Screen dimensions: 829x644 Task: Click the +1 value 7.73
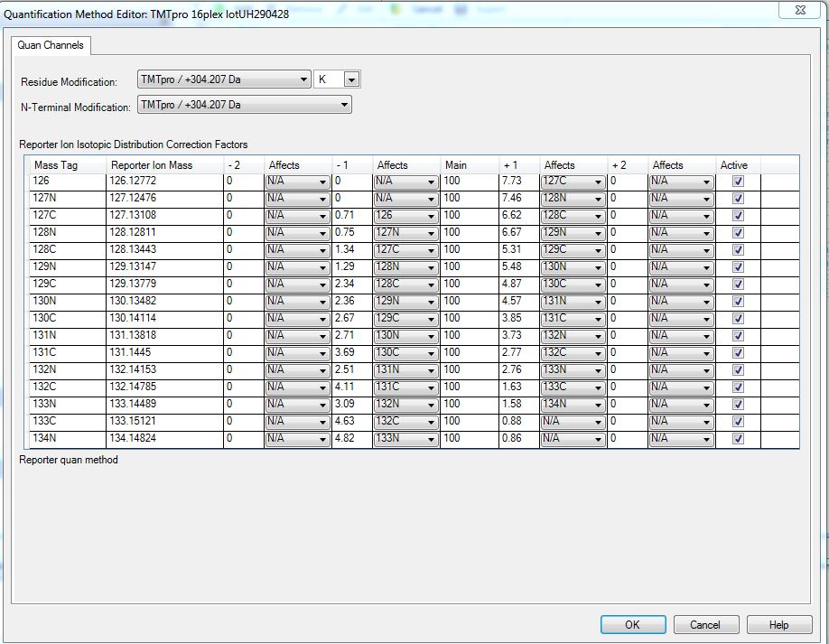[519, 182]
